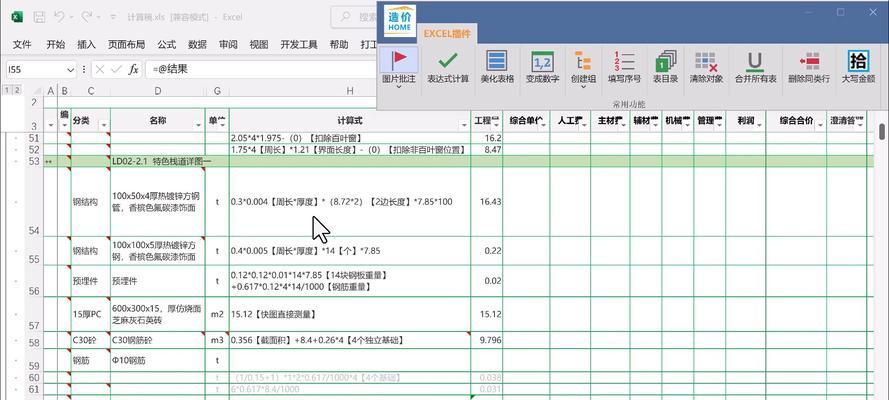Open the 名称 column filter dropdown

(198, 125)
